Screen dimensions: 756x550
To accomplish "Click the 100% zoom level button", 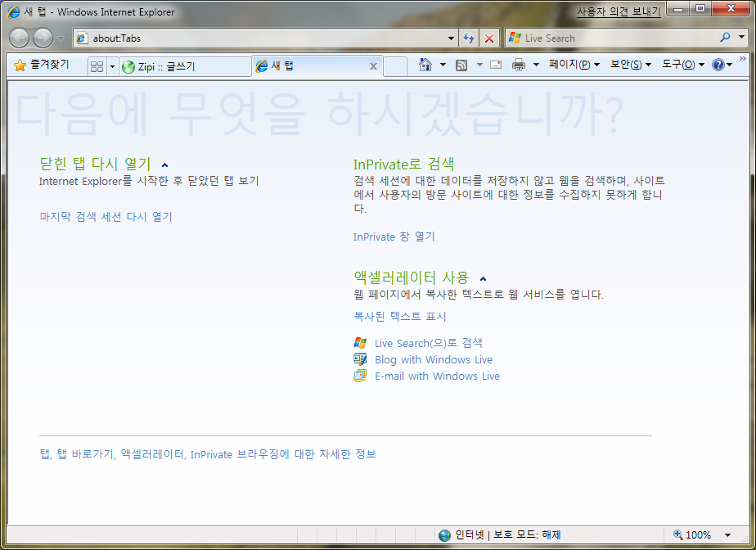I will [692, 534].
